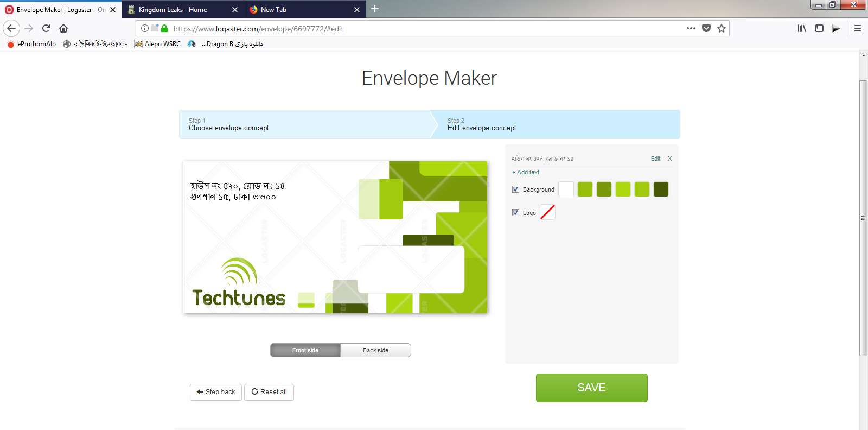Image resolution: width=868 pixels, height=430 pixels.
Task: Close the Kingdom Leaks tab
Action: tap(235, 10)
